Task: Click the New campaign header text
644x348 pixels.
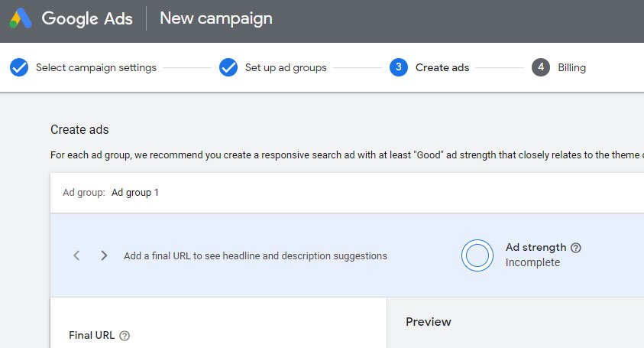Action: point(216,18)
